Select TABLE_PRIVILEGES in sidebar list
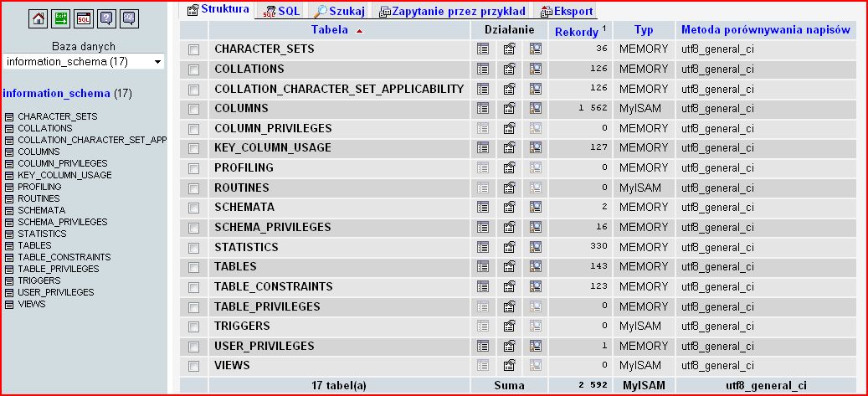This screenshot has height=396, width=868. (58, 269)
